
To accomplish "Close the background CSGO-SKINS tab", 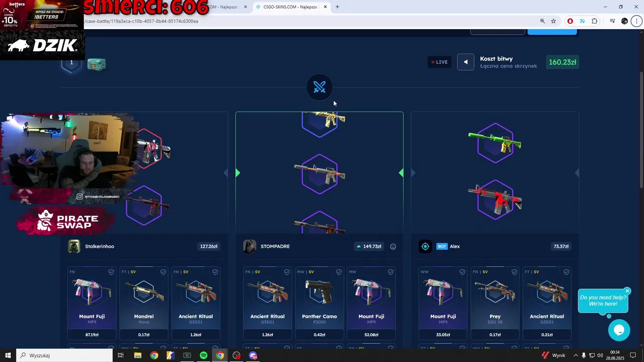I will pos(246,7).
